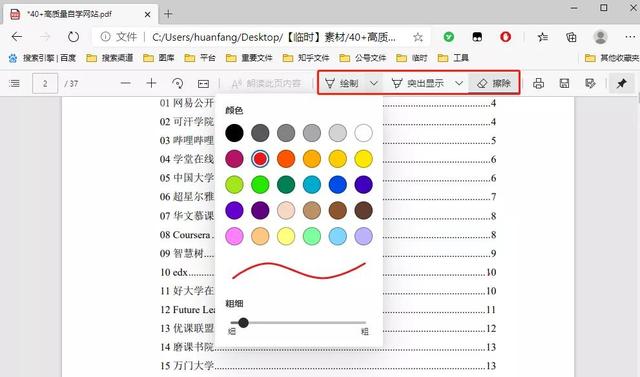The height and width of the screenshot is (377, 640).
Task: Expand the 突出显示 highlight options chevron
Action: [x=459, y=84]
